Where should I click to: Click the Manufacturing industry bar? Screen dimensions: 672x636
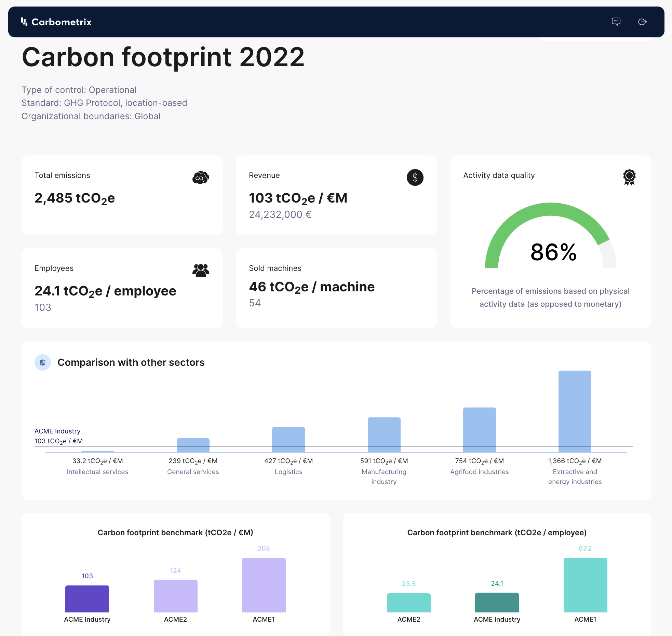tap(384, 435)
